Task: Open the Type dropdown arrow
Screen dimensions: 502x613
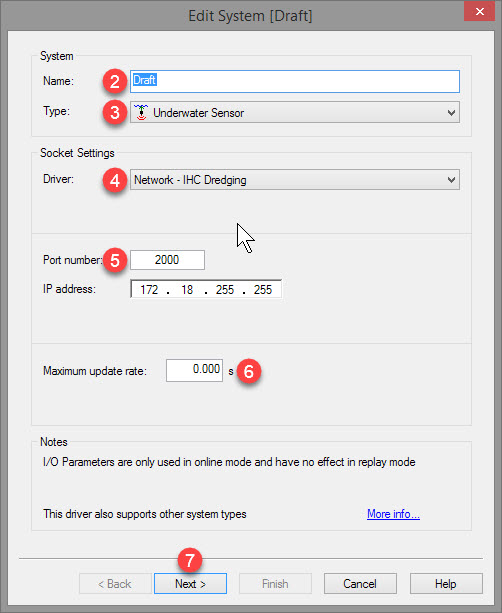Action: (x=451, y=113)
